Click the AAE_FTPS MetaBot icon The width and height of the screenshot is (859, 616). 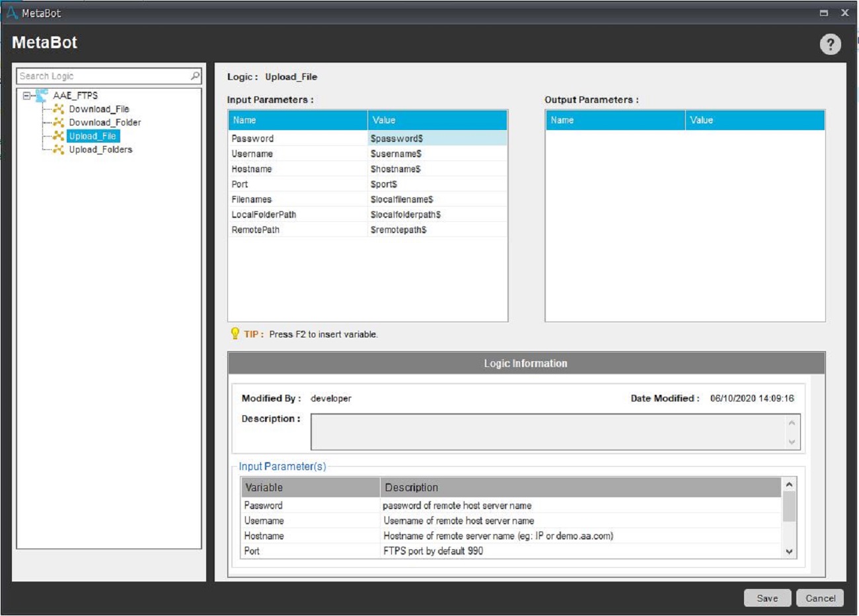point(42,96)
